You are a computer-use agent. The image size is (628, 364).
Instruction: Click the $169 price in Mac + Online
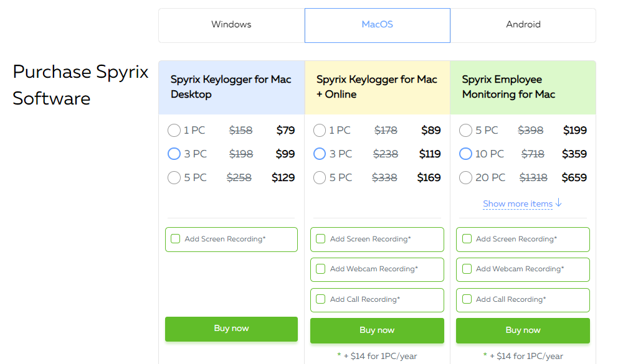click(x=429, y=177)
